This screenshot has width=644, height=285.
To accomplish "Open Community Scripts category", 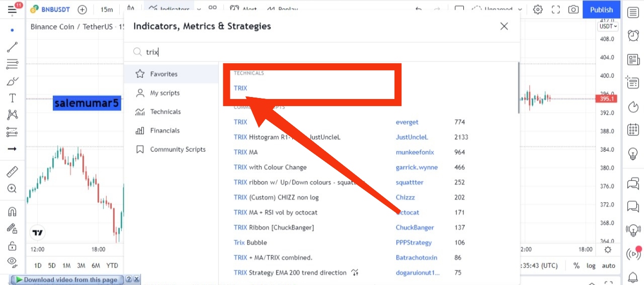I will pyautogui.click(x=178, y=149).
